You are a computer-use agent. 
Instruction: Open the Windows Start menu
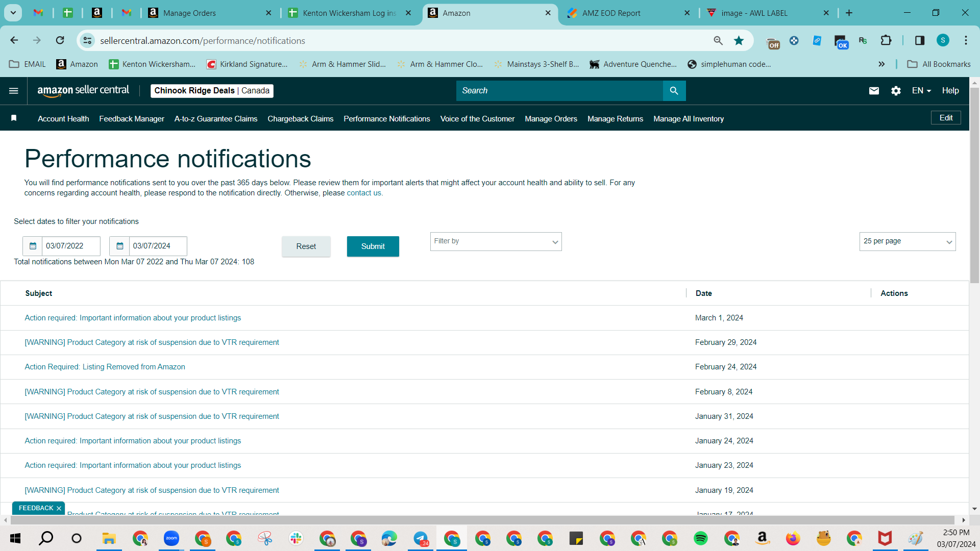(15, 538)
